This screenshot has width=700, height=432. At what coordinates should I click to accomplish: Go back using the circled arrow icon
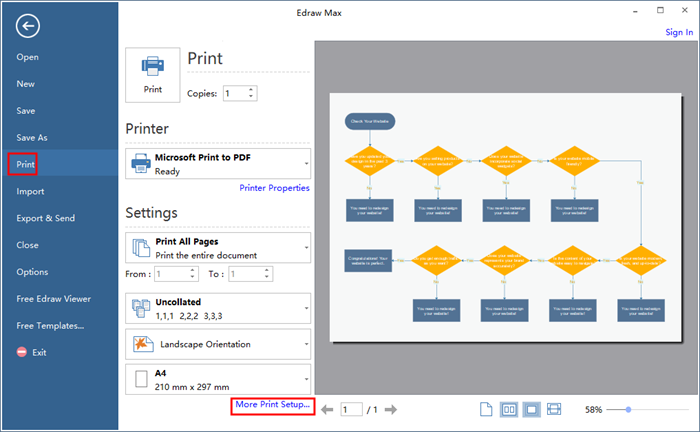point(28,26)
